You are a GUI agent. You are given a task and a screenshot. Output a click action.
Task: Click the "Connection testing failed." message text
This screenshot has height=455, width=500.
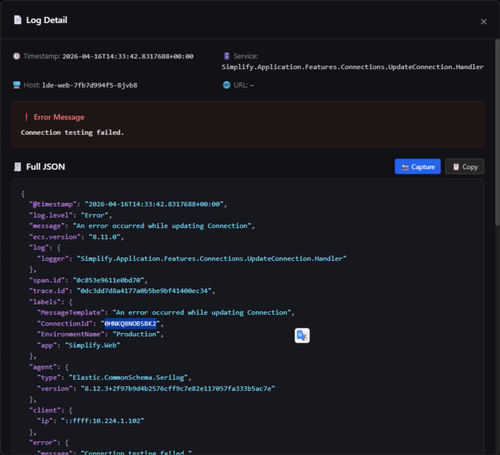[x=72, y=132]
